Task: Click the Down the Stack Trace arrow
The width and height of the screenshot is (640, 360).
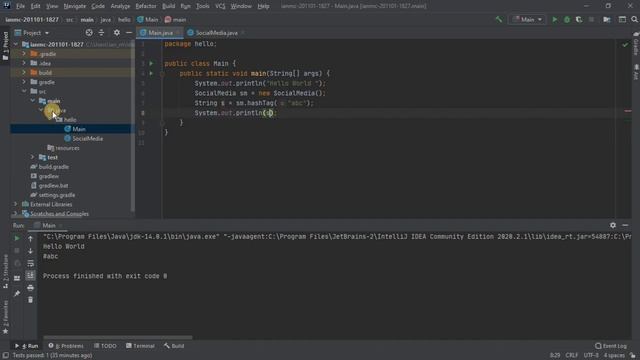Action: pyautogui.click(x=30, y=251)
